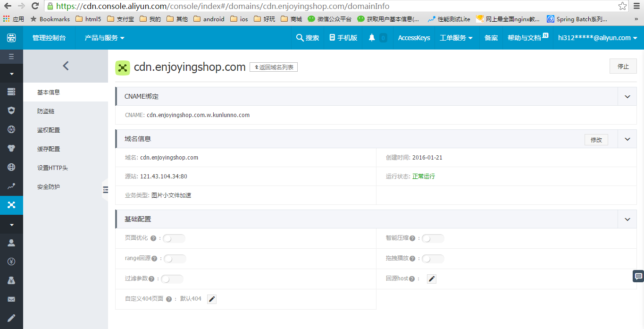644x329 pixels.
Task: Edit 自定义404页面 with pencil icon
Action: point(212,299)
